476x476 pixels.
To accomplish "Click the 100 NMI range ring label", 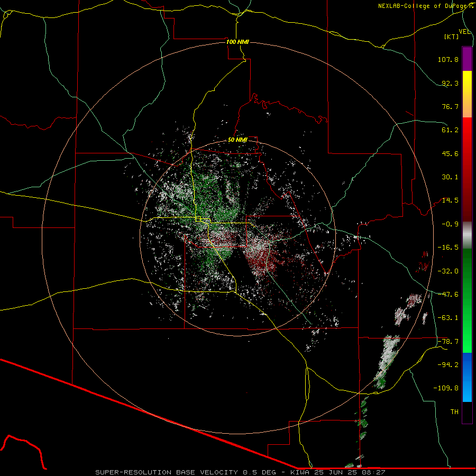I will click(237, 42).
